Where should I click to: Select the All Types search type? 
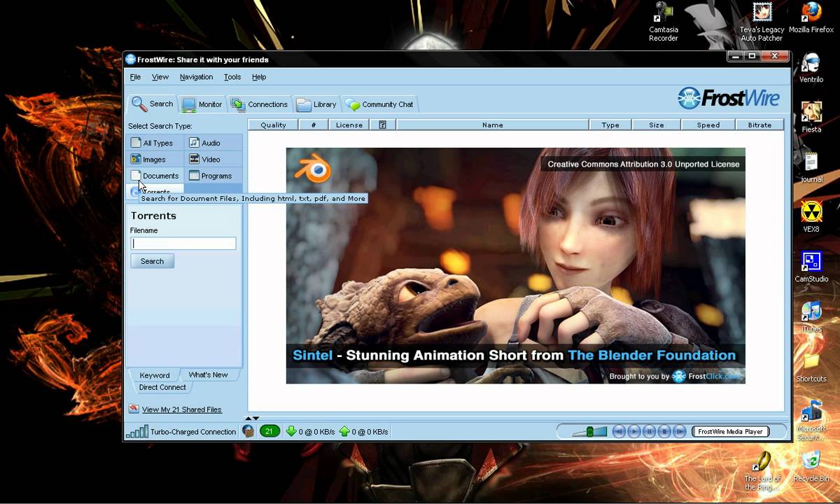155,143
